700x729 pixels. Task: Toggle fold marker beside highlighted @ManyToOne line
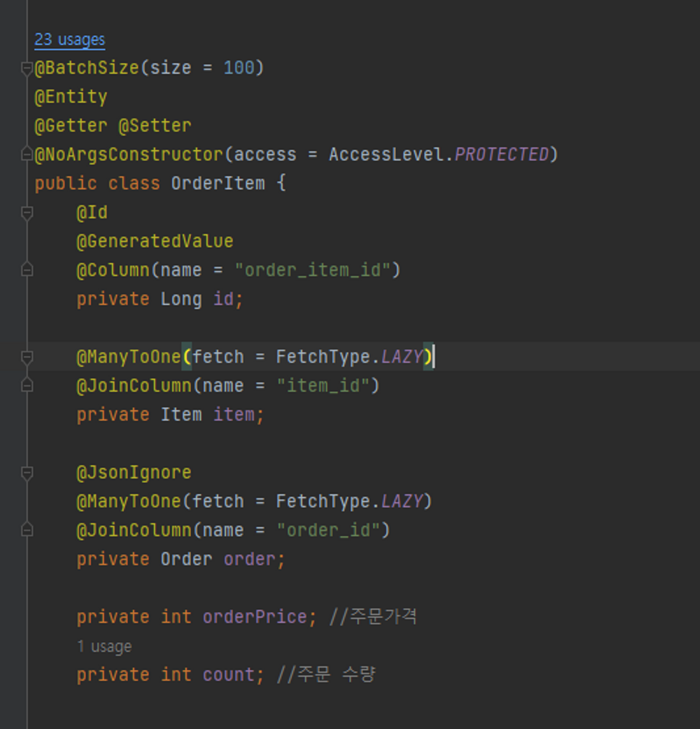pos(27,357)
